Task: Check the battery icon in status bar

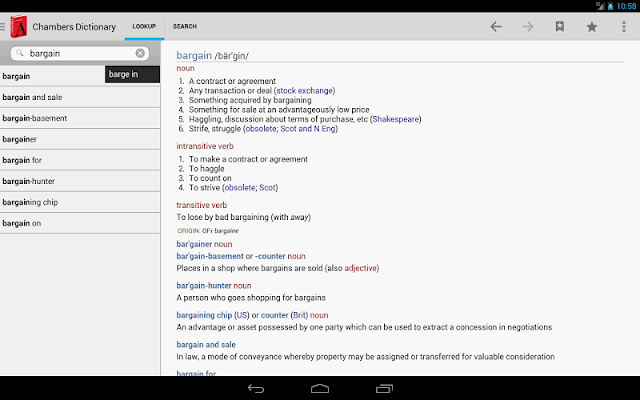Action: [x=611, y=6]
